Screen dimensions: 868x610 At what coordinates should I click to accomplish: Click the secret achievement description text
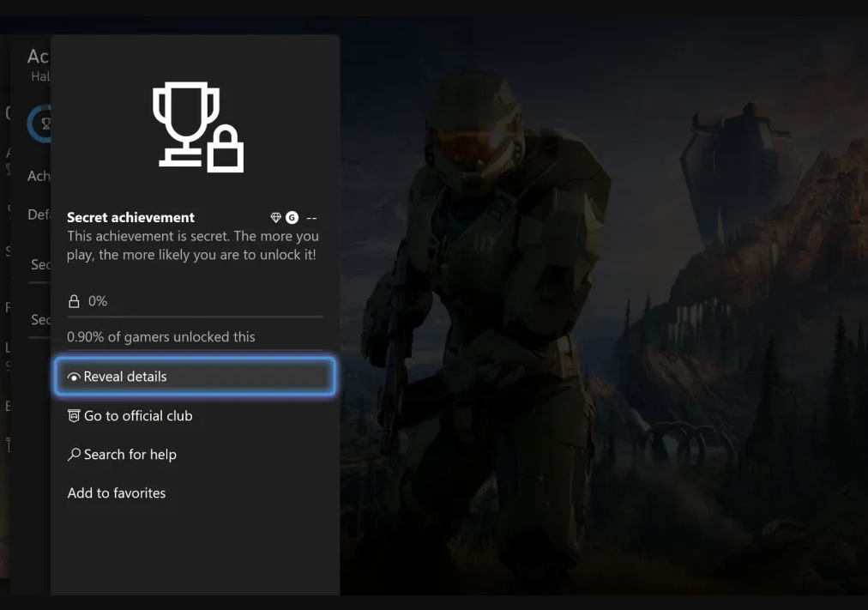[193, 245]
